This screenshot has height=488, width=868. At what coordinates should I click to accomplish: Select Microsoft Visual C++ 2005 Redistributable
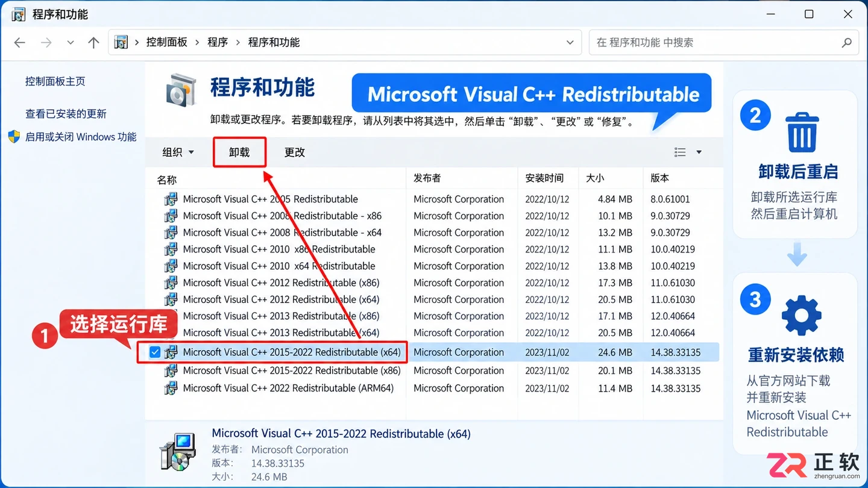pos(270,199)
